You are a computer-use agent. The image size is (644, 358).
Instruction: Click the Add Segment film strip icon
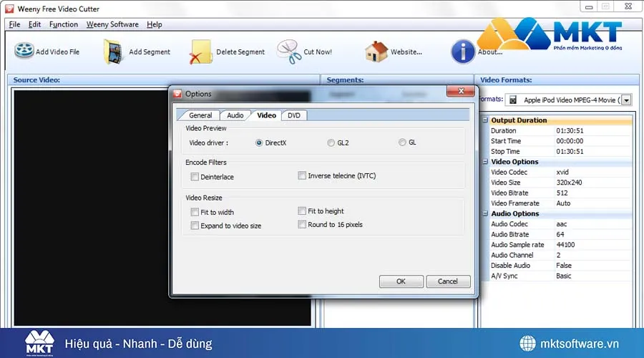point(113,52)
